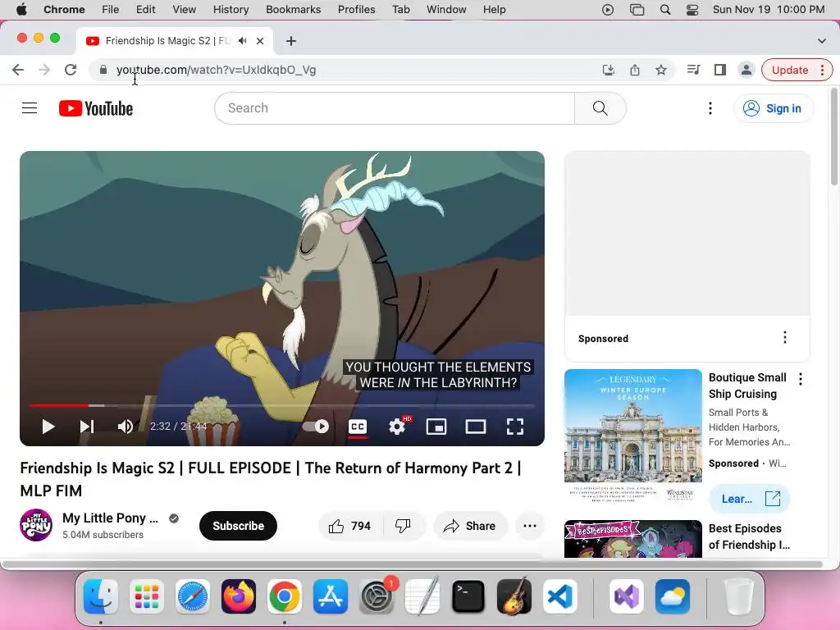Open My Little Pony channel avatar
Screen dimensions: 840x630
coord(36,525)
